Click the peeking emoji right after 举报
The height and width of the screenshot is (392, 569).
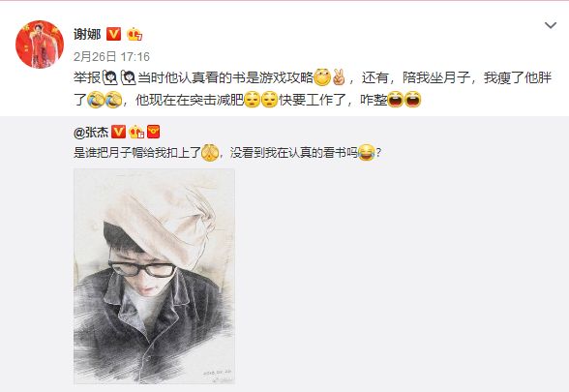coord(110,77)
